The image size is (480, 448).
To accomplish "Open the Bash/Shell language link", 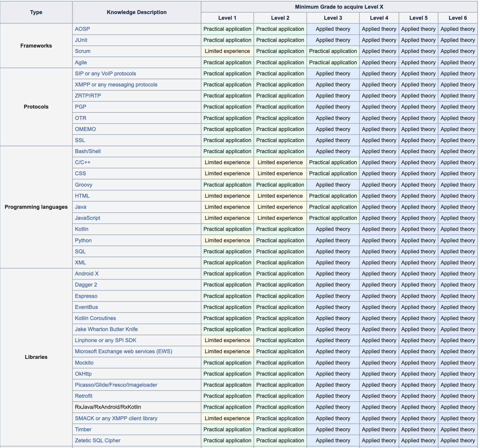I will 88,151.
